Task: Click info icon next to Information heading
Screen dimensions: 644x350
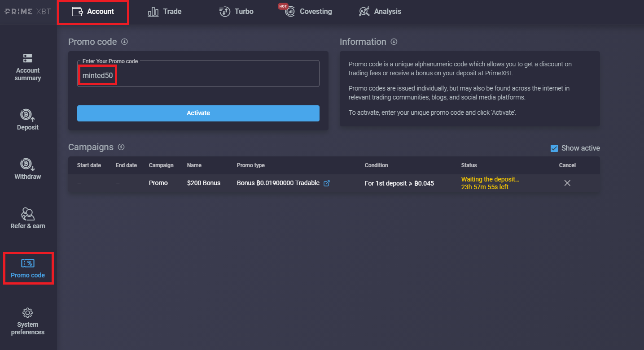Action: click(394, 42)
